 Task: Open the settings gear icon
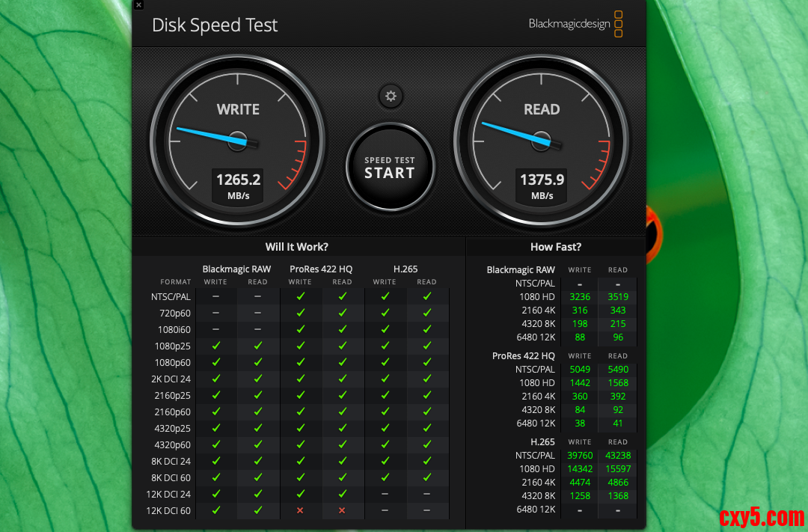391,97
